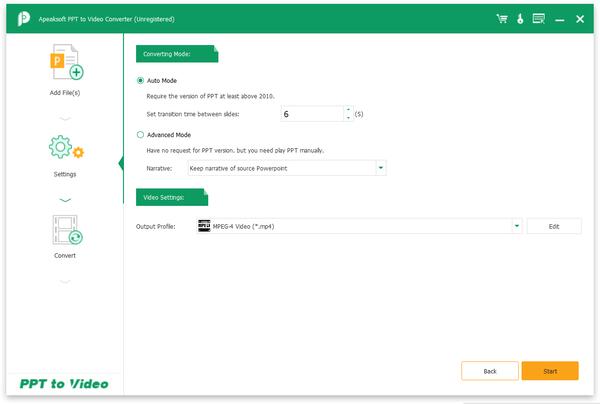Viewport: 600px width, 404px height.
Task: Click the register key icon in title bar
Action: (x=520, y=19)
